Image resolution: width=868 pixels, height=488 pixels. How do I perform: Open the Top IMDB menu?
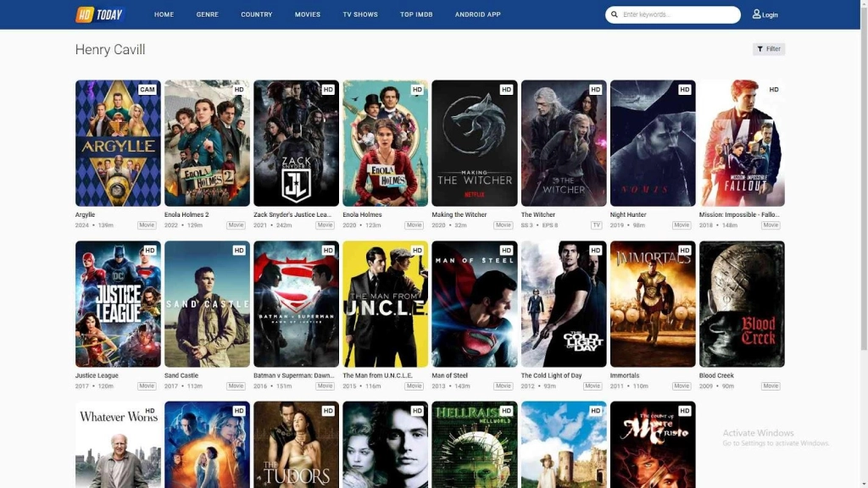(416, 14)
